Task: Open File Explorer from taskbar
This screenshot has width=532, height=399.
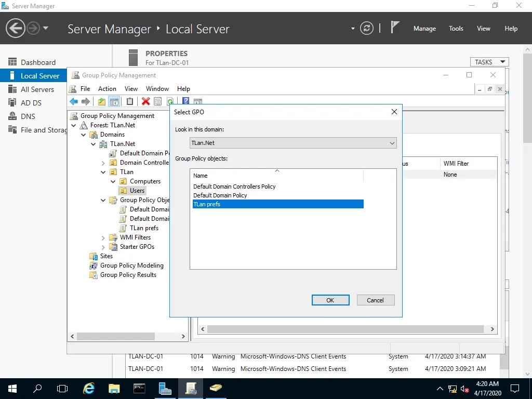Action: pos(114,388)
